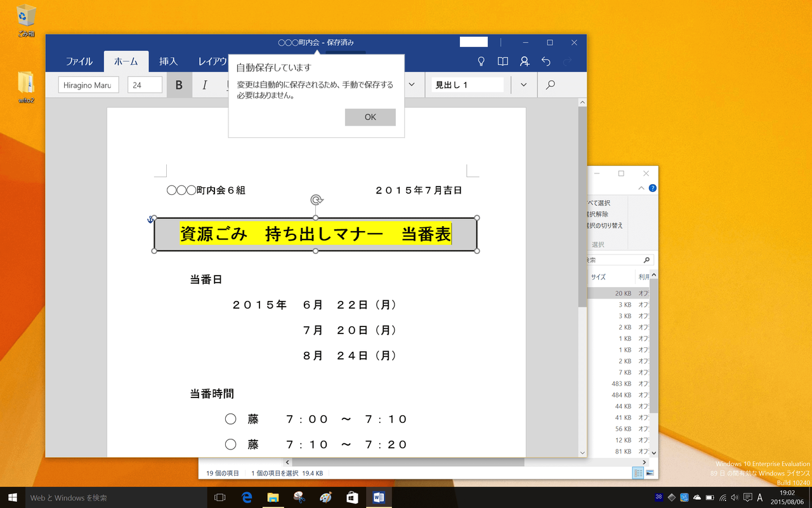Click the Word vertical scrollbar thumb
The width and height of the screenshot is (812, 508).
[582, 208]
